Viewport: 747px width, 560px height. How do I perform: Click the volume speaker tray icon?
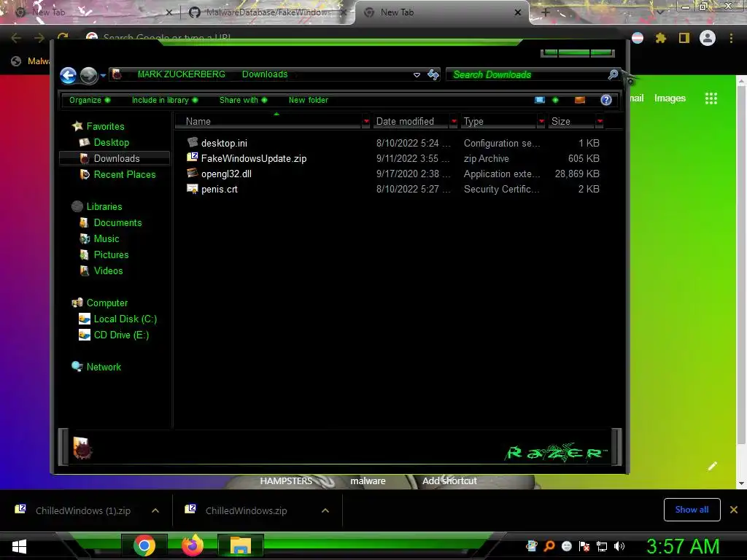click(x=619, y=546)
